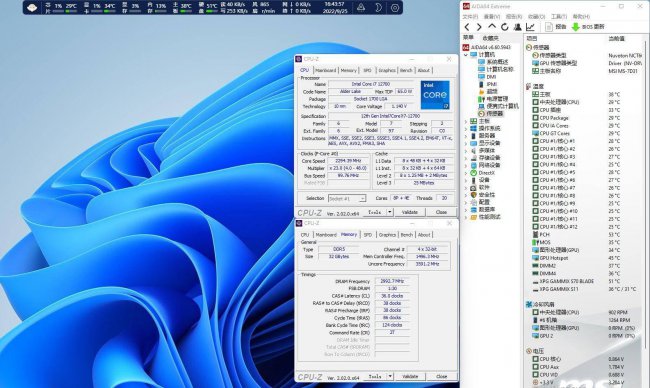Screen dimensions: 650x388
Task: Expand the 安全性 tree node
Action: tap(466, 195)
